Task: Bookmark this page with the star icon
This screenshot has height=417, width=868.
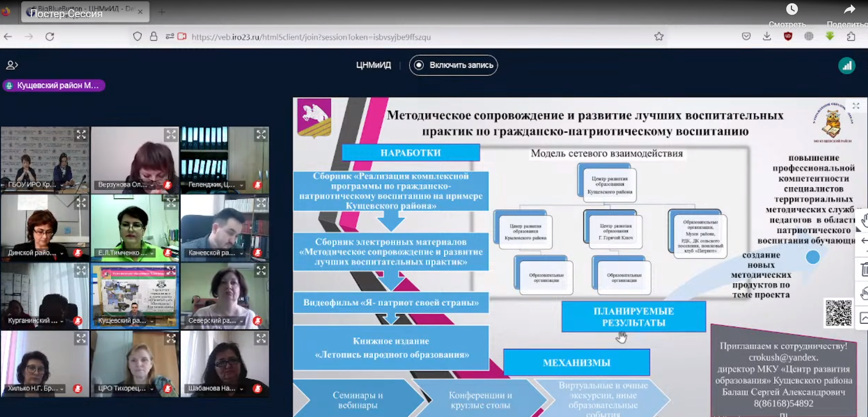Action: [x=659, y=37]
